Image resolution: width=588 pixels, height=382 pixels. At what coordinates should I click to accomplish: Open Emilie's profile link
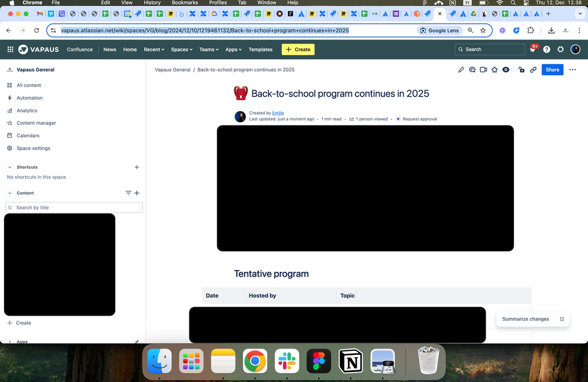tap(278, 112)
